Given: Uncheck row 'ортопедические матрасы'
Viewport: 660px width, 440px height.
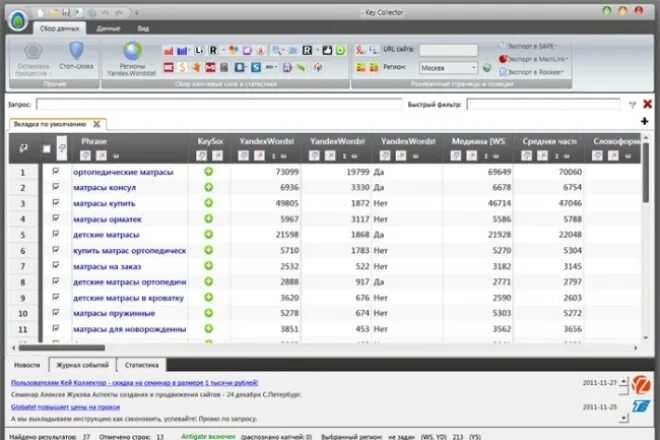Looking at the screenshot, I should click(56, 171).
